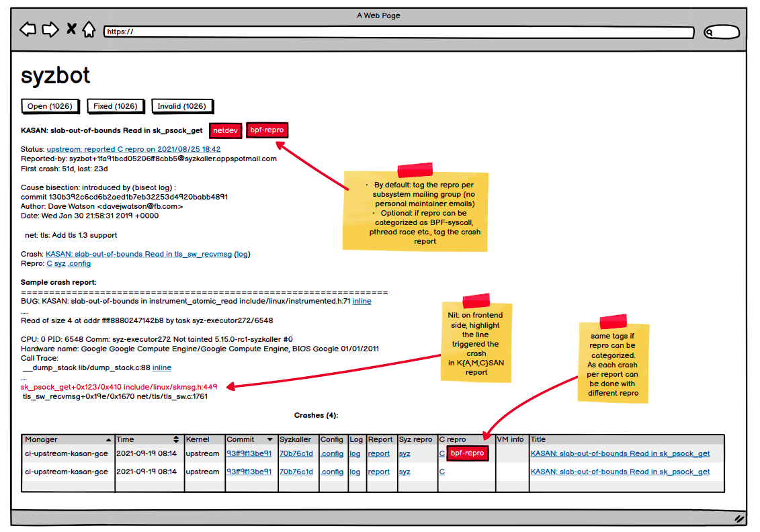Click the netdev tag
Viewport: 760px width, 532px height.
point(225,130)
